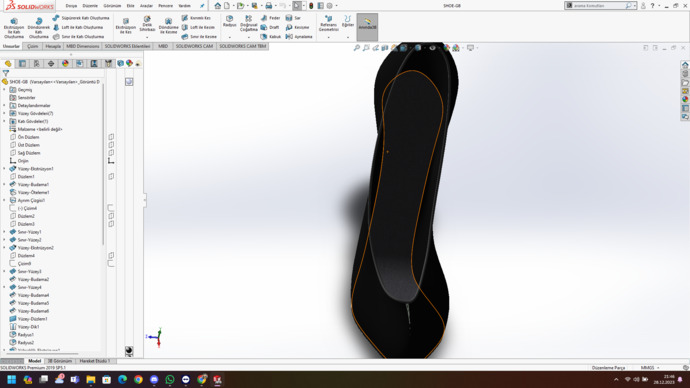Select the Kesişme intersect tool
This screenshot has height=388, width=690.
[x=297, y=27]
